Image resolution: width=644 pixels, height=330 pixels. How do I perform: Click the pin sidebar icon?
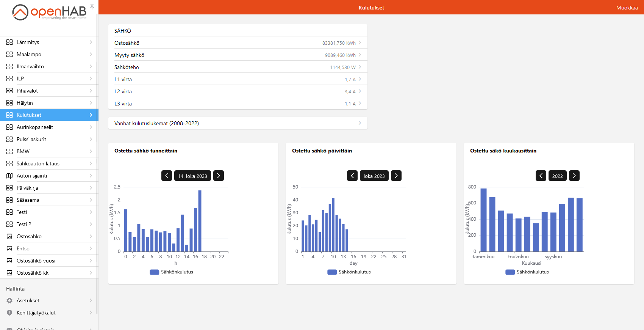(x=92, y=7)
